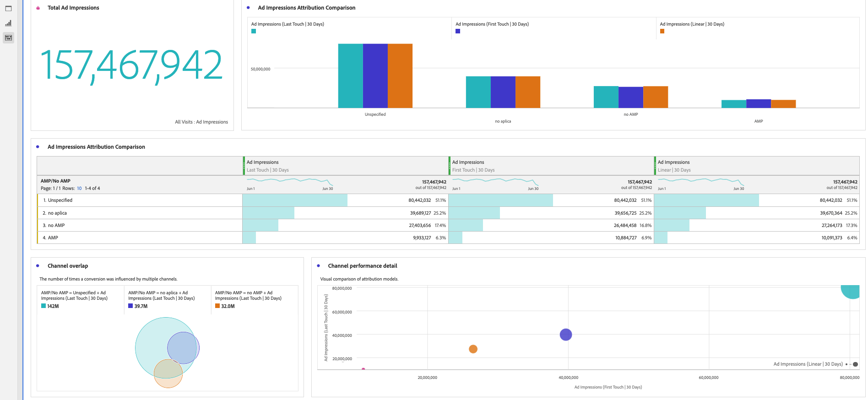Click the highlighted Components icon in left rail
The image size is (868, 400).
pos(8,38)
